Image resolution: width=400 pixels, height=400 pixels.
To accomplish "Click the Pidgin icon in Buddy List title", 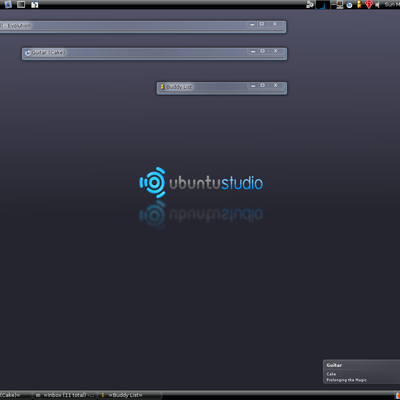I will point(162,87).
